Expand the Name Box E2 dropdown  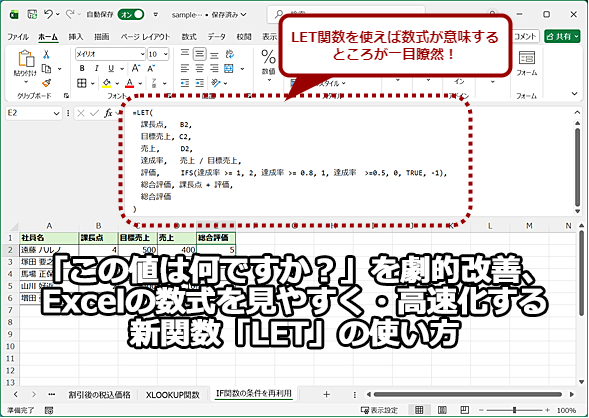[56, 113]
